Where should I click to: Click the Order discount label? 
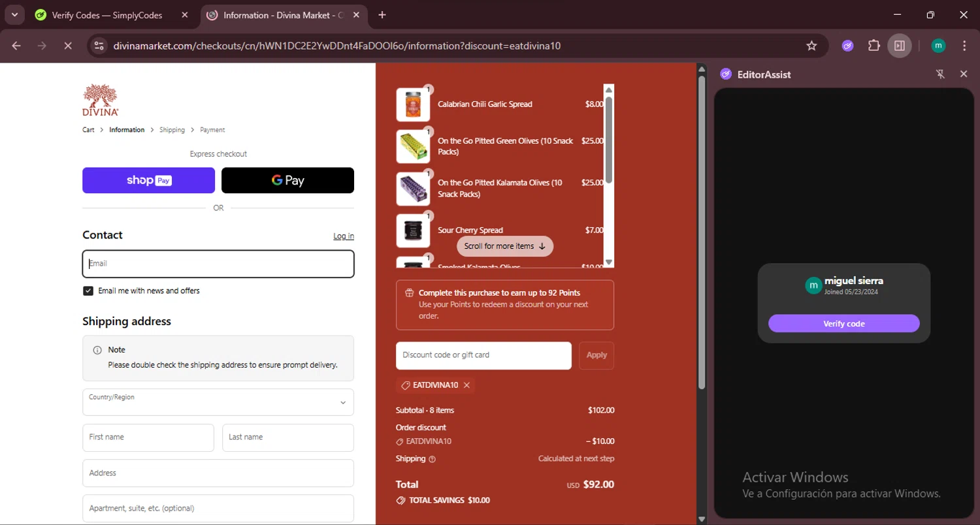point(421,428)
